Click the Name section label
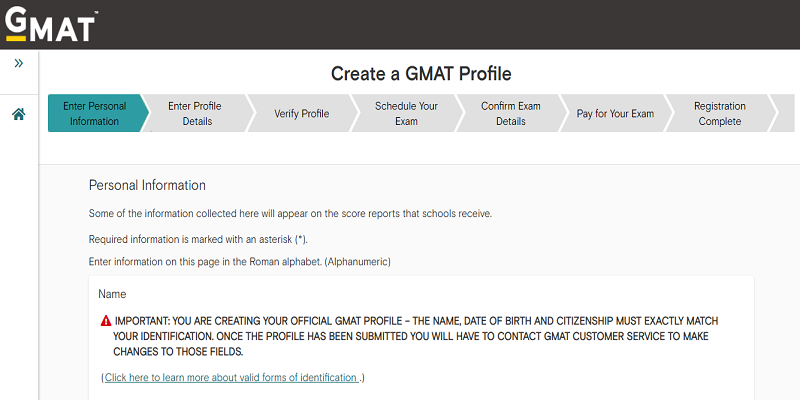 [113, 294]
